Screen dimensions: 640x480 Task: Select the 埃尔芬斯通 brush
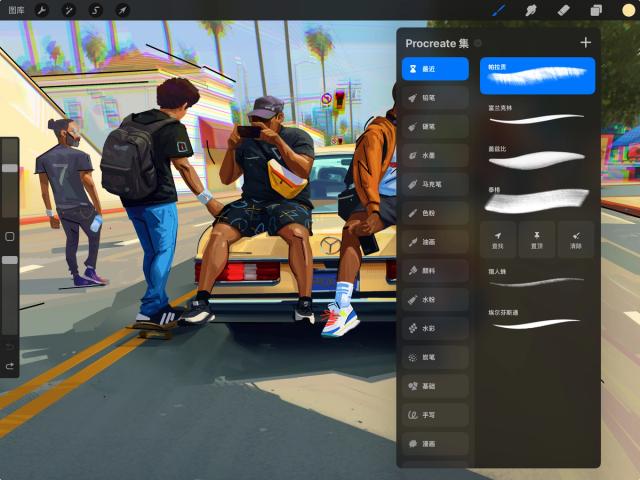click(x=538, y=320)
